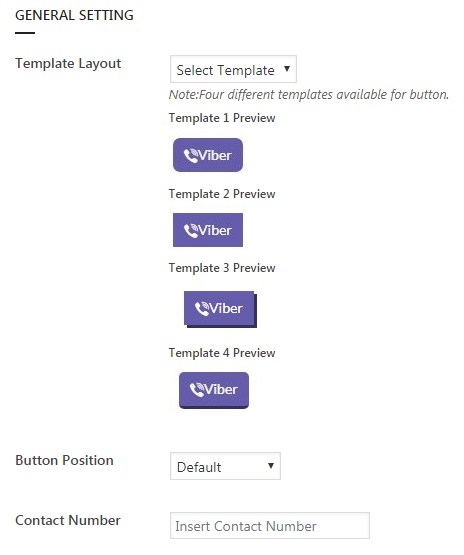Open the Button Position Default dropdown
Screen dimensions: 464x555
click(x=225, y=466)
